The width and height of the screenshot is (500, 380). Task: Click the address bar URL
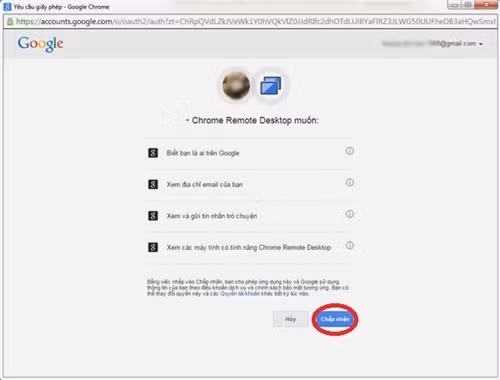(x=255, y=21)
